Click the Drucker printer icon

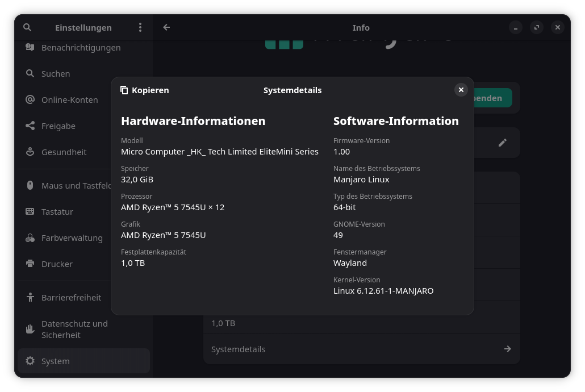pyautogui.click(x=30, y=264)
